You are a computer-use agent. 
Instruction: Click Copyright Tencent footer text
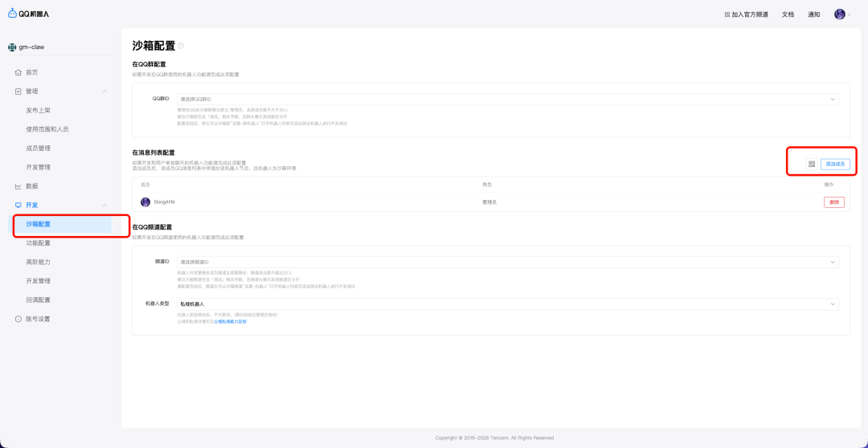[494, 438]
